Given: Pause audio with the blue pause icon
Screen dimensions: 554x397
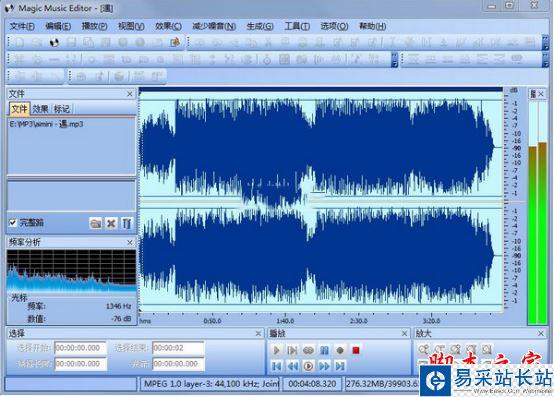Looking at the screenshot, I should (x=324, y=350).
